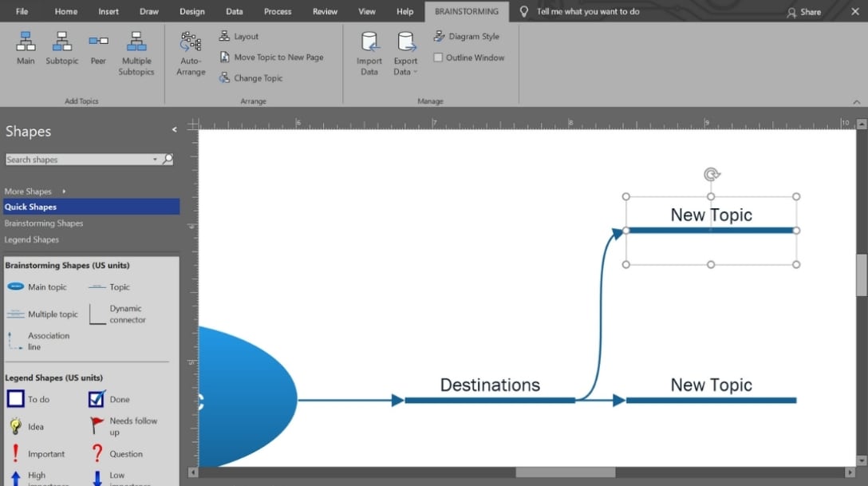
Task: Add a Main topic from ribbon
Action: tap(26, 48)
